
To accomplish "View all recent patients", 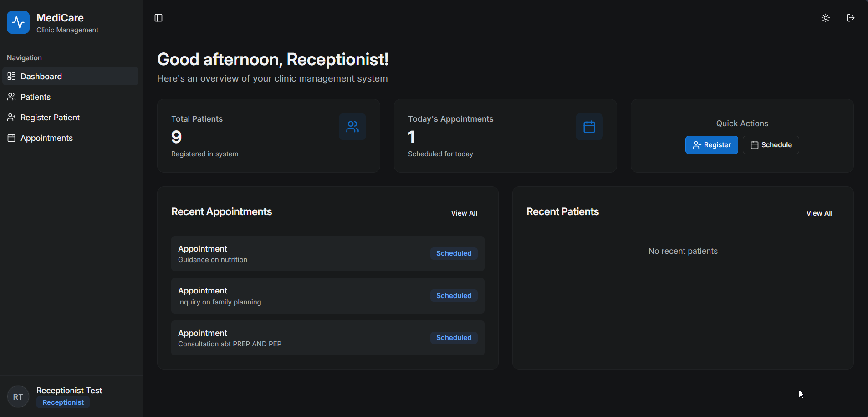I will pos(819,213).
